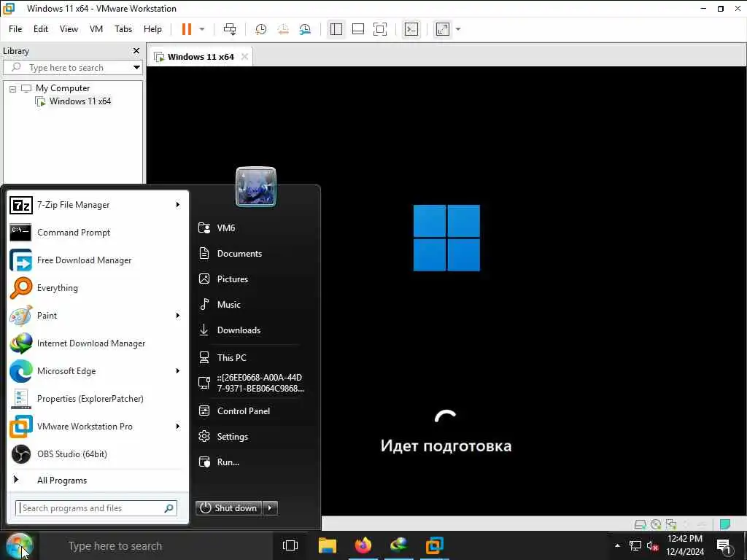Click the Search programs and files box
The image size is (747, 560).
point(96,508)
